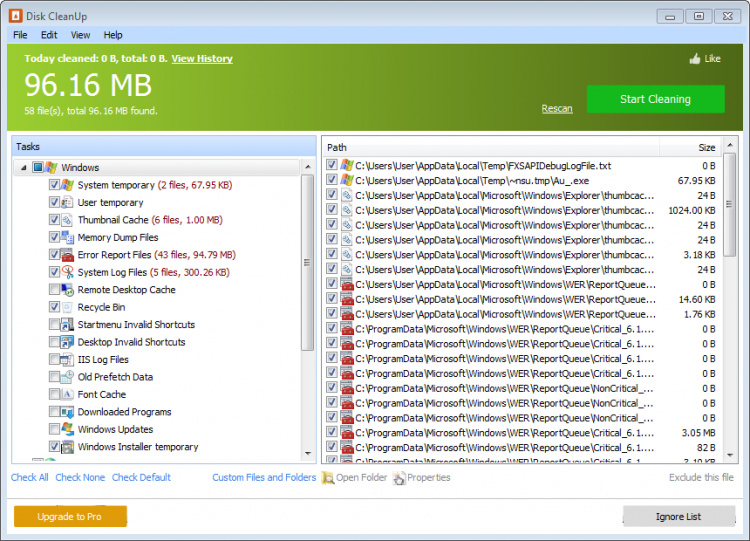Open the View History link
The image size is (750, 541).
tap(202, 58)
